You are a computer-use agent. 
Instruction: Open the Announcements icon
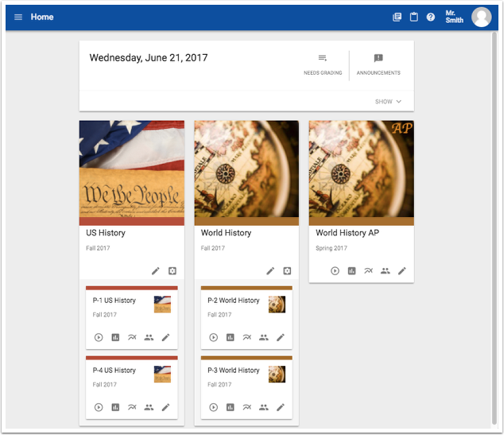[378, 59]
